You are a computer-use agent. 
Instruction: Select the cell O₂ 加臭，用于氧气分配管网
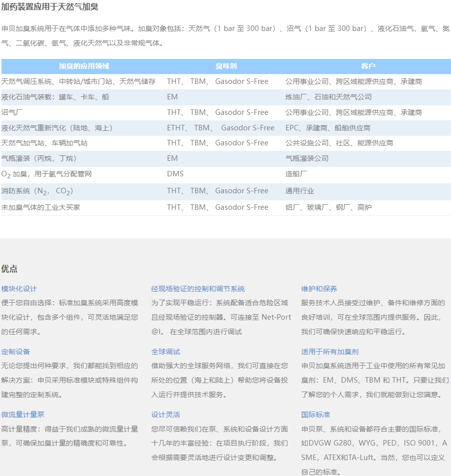click(46, 174)
